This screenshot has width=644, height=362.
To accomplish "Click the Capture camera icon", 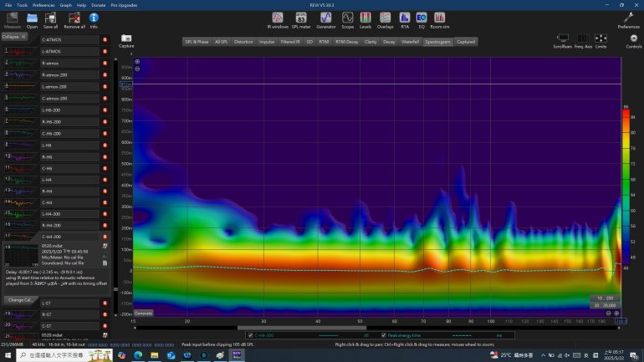I will (x=126, y=38).
